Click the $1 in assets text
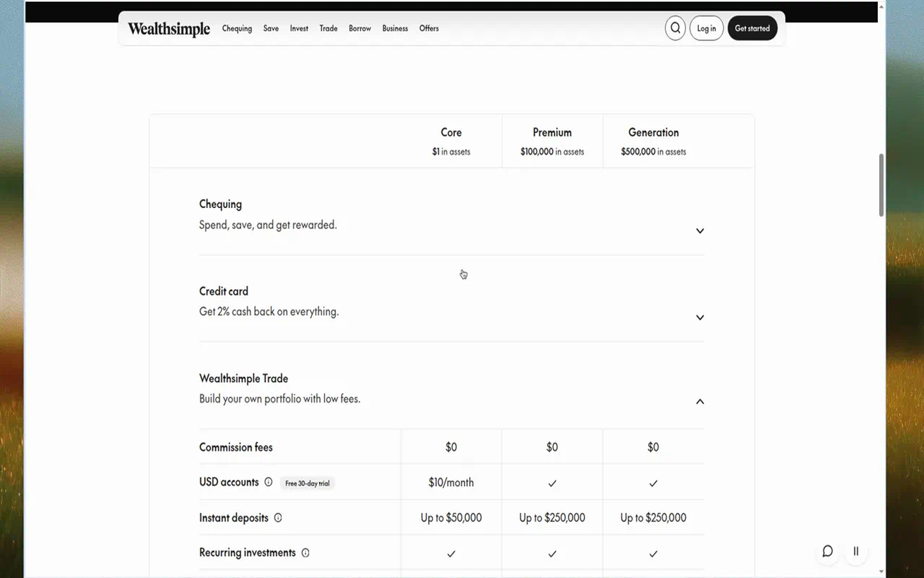 pos(451,152)
